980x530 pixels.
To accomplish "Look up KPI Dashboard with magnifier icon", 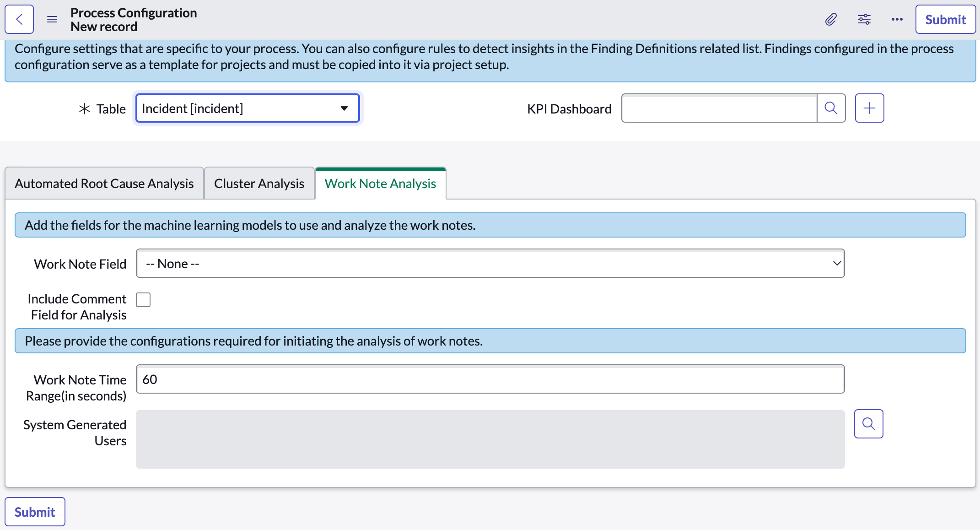I will (x=831, y=108).
